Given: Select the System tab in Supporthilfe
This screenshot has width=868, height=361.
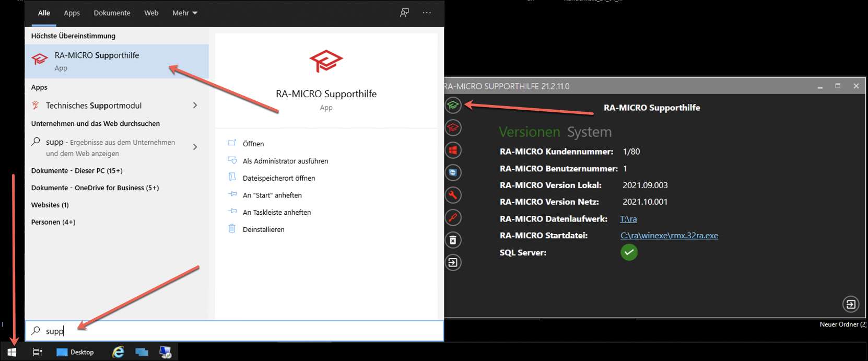Looking at the screenshot, I should [x=590, y=132].
